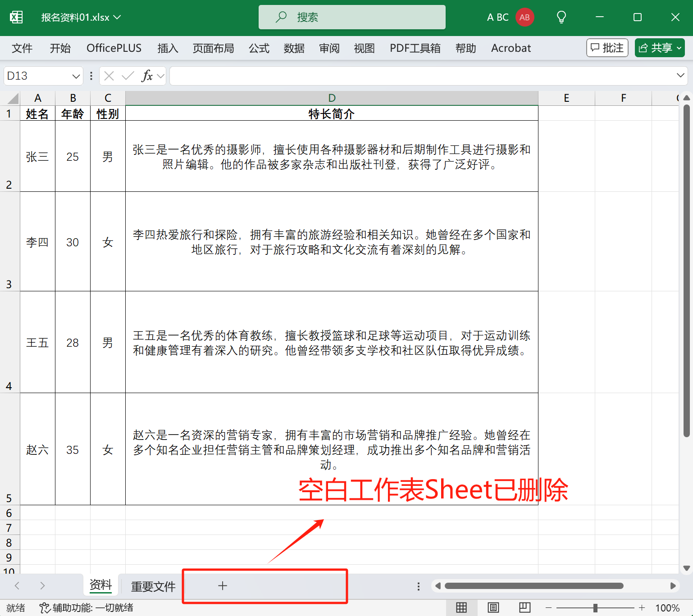Click the Excel app icon in title bar
Screen dimensions: 693x616
click(16, 17)
